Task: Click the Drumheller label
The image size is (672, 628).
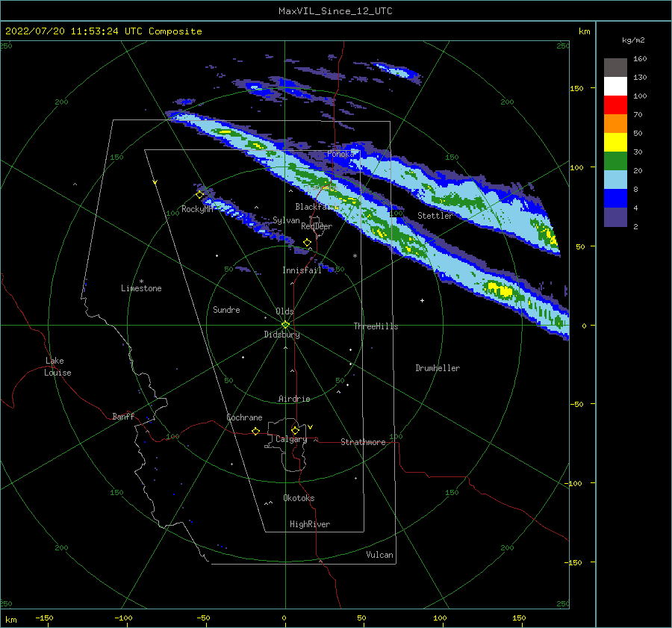Action: pyautogui.click(x=438, y=368)
